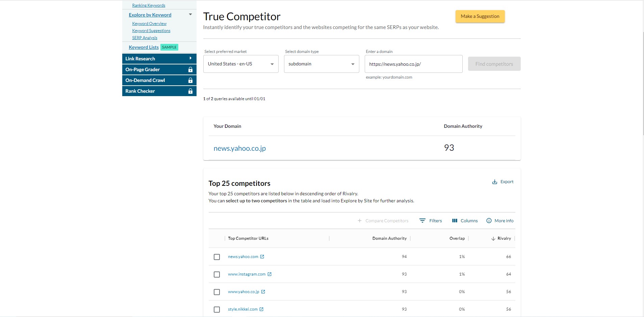Screen dimensions: 644x317
Task: Select the www.instagram.com competitor checkbox
Action: (x=217, y=275)
